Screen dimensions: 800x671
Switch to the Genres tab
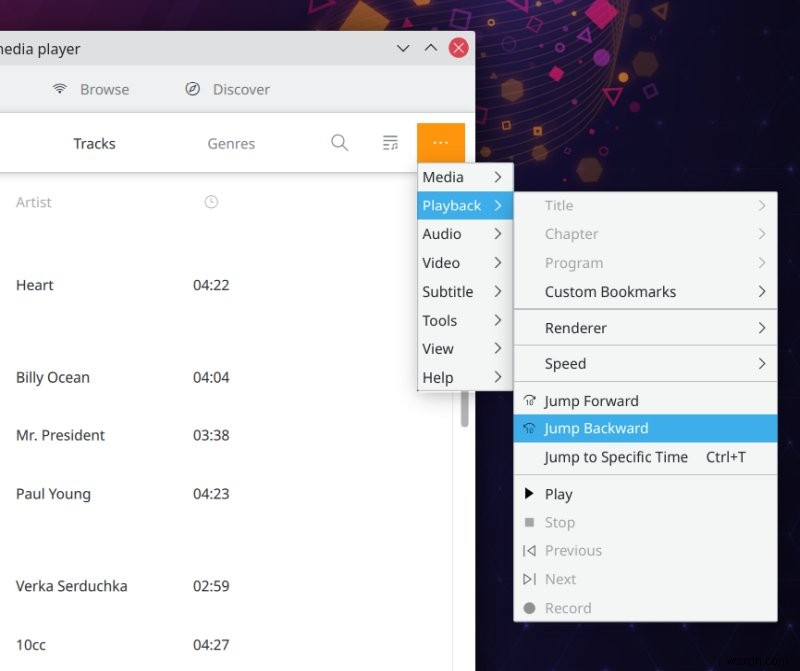pyautogui.click(x=230, y=142)
